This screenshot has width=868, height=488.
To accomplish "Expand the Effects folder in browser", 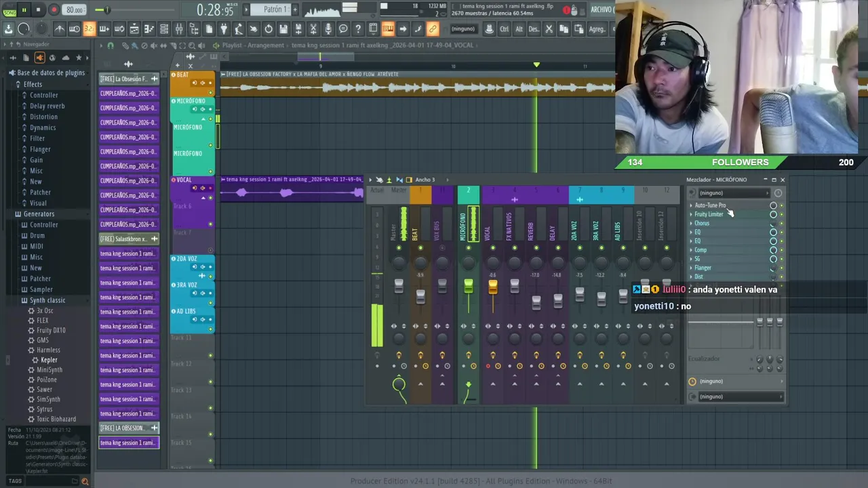I will [33, 84].
